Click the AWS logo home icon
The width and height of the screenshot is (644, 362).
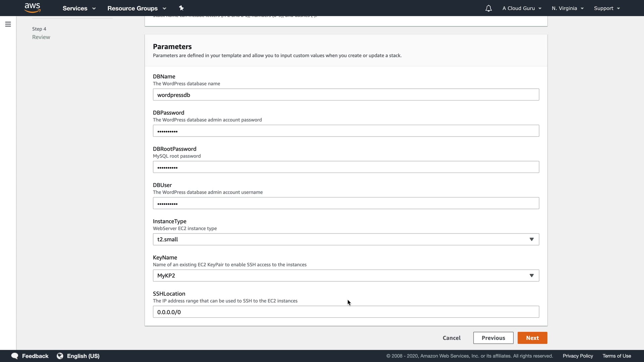33,8
